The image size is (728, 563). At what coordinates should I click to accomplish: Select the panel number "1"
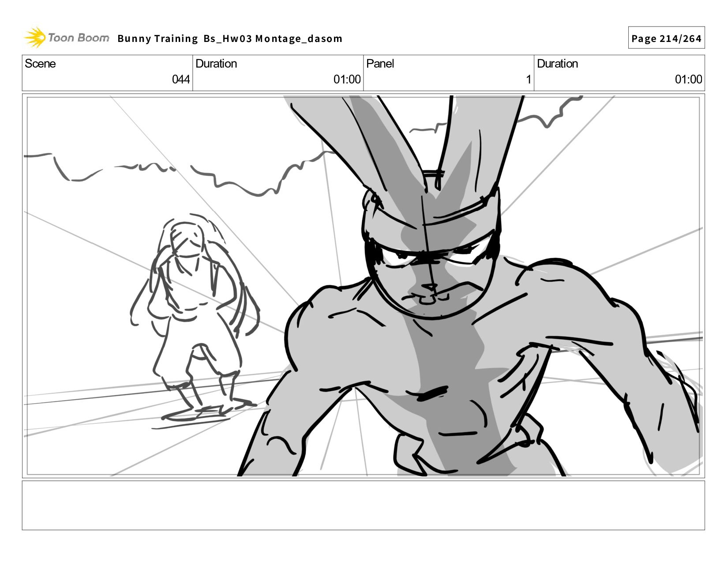528,79
